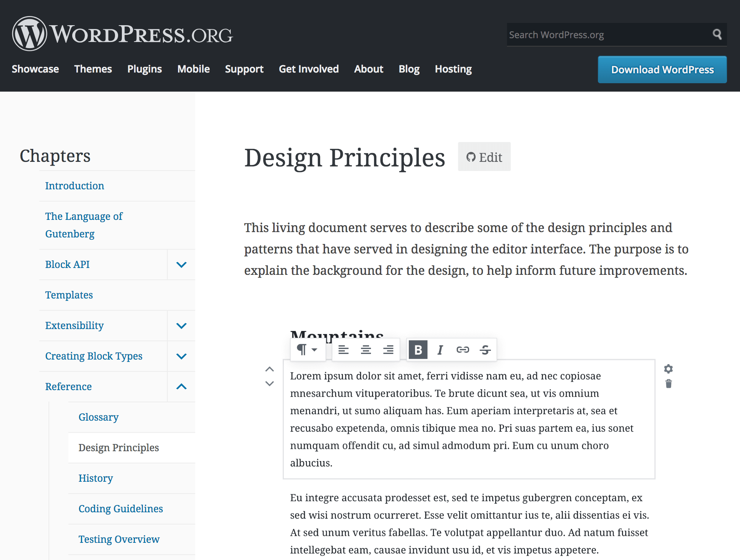Expand the Extensibility chapter section
Viewport: 740px width, 560px height.
[x=181, y=325]
